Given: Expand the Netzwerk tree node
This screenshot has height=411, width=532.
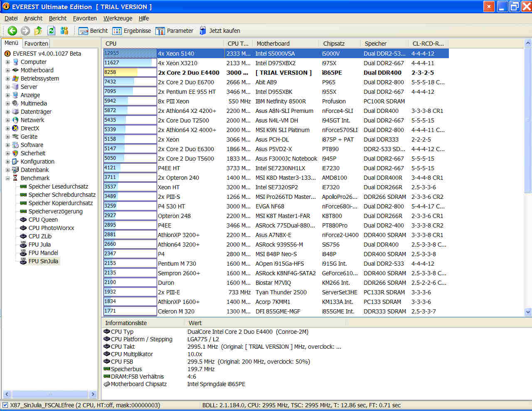Looking at the screenshot, I should [7, 120].
